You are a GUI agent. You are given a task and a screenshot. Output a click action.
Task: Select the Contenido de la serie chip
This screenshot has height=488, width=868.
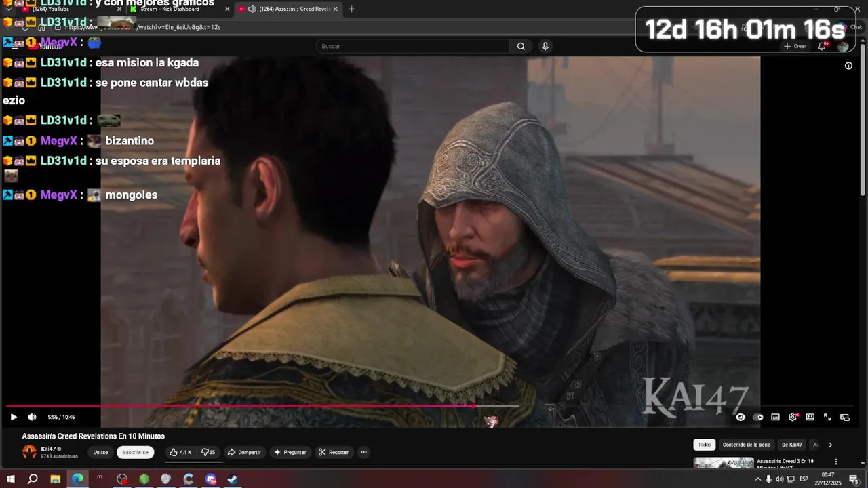[747, 445]
